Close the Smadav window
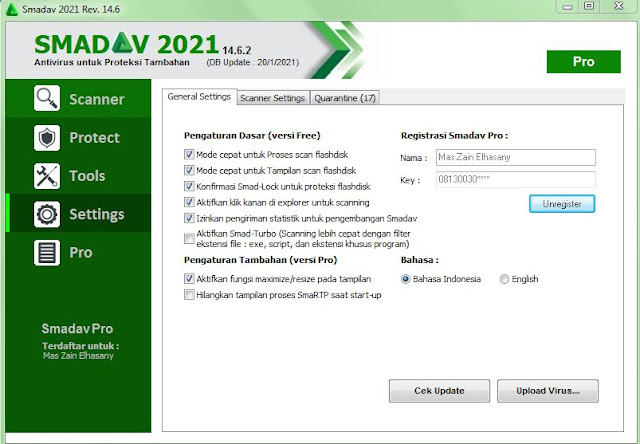The image size is (640, 444). coord(619,6)
